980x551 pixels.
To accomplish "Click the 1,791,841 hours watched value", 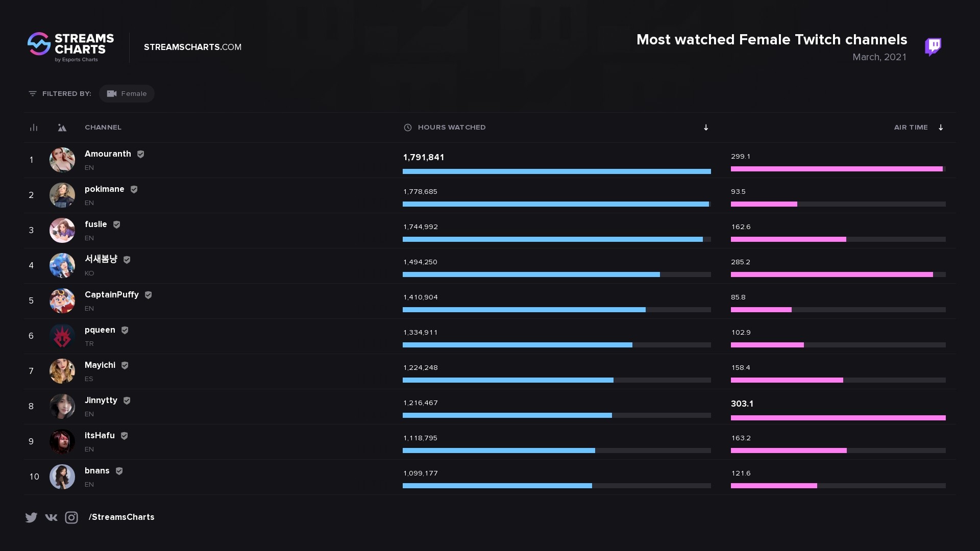I will click(x=424, y=157).
